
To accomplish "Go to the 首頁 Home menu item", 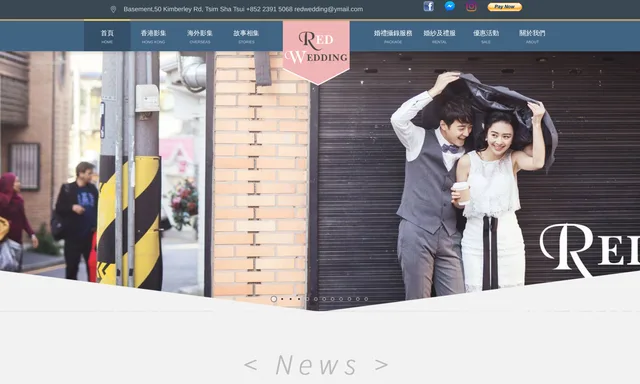I will click(107, 36).
